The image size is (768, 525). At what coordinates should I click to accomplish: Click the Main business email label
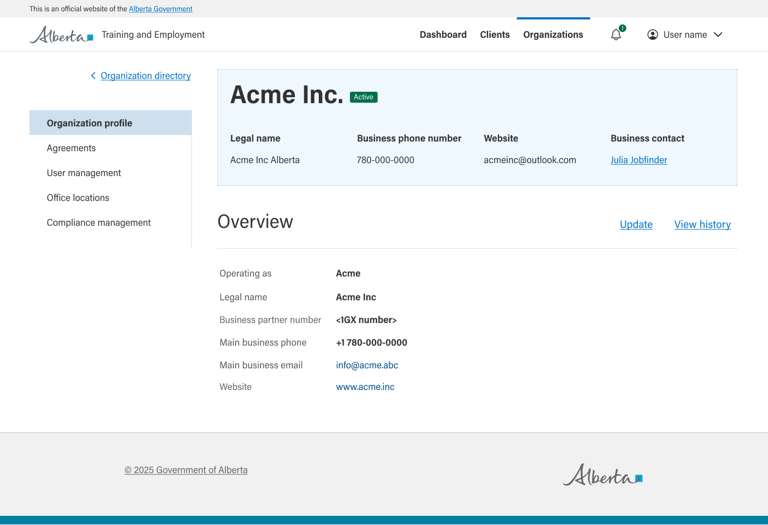tap(261, 365)
